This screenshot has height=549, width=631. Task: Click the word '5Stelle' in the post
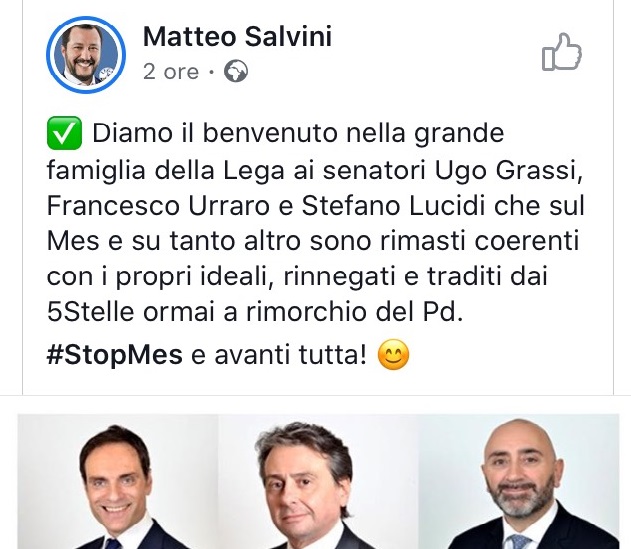tap(91, 312)
